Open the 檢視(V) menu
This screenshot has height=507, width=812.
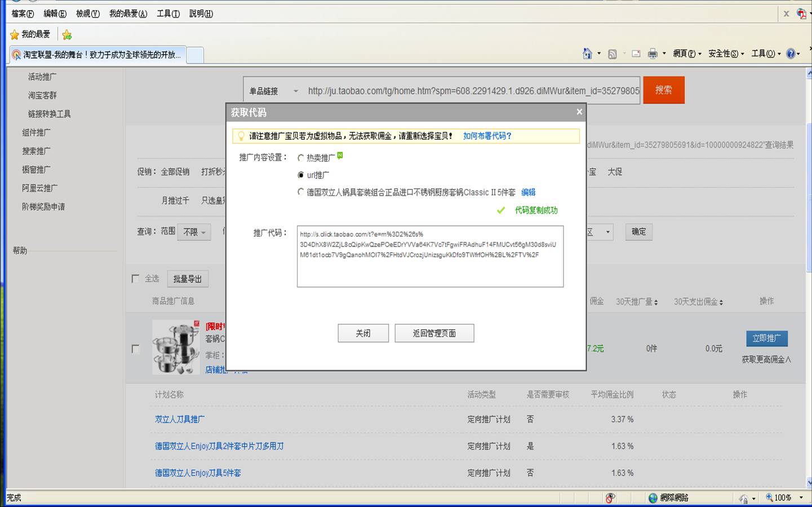pyautogui.click(x=87, y=14)
